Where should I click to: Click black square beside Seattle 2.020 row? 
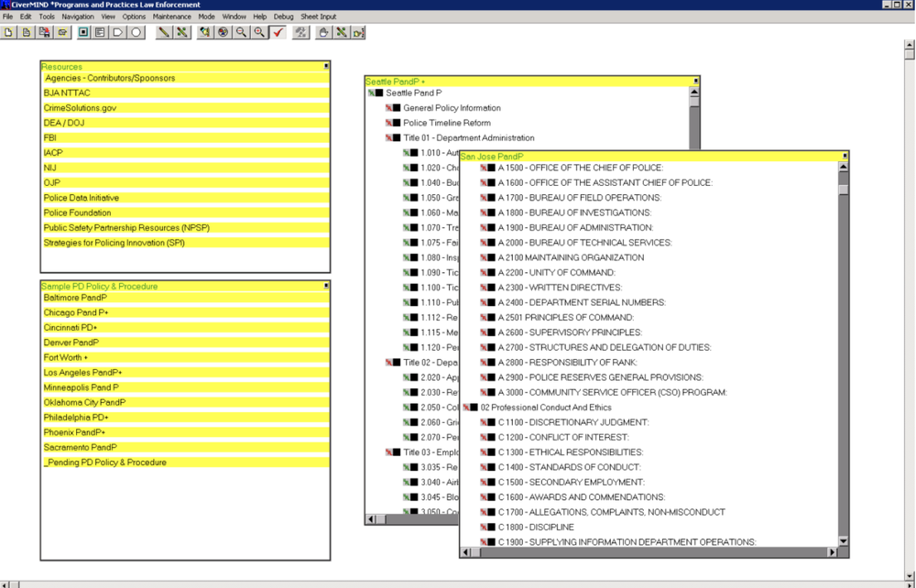(414, 377)
